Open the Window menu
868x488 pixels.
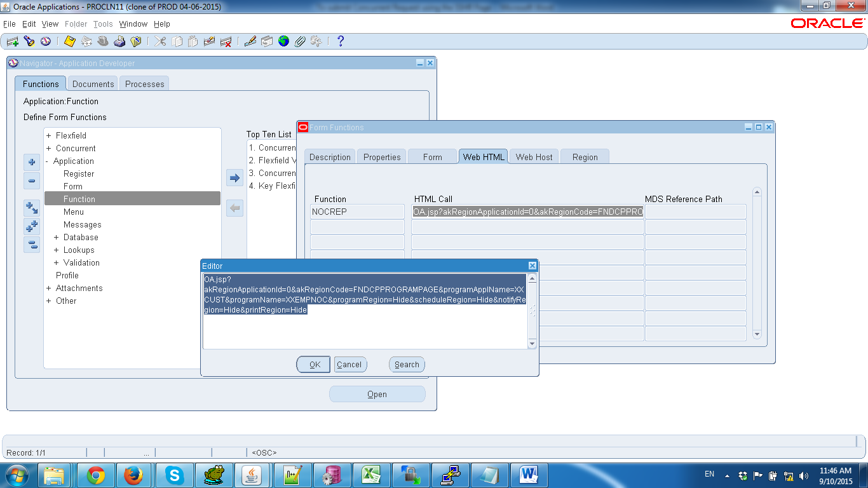click(x=133, y=24)
